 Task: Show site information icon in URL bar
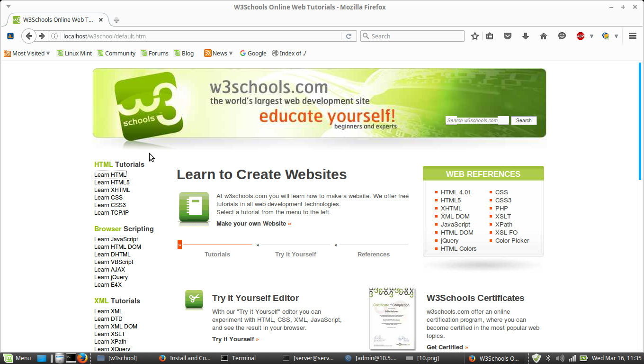click(x=54, y=36)
